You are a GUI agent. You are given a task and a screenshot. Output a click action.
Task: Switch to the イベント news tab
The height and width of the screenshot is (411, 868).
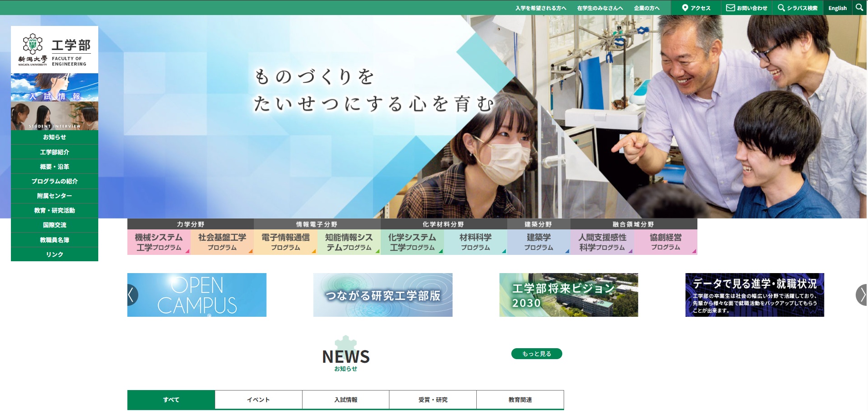tap(258, 399)
